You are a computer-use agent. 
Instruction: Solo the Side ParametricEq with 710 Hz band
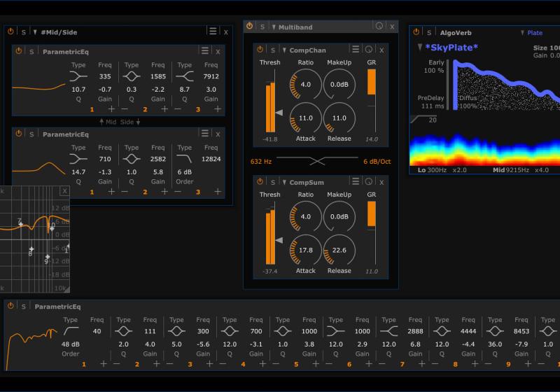pos(31,134)
